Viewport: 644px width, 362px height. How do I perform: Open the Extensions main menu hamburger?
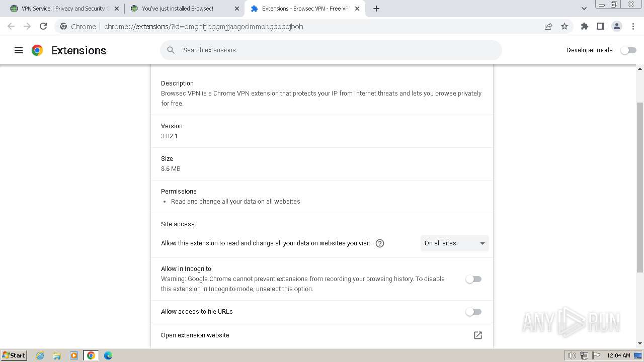coord(19,50)
